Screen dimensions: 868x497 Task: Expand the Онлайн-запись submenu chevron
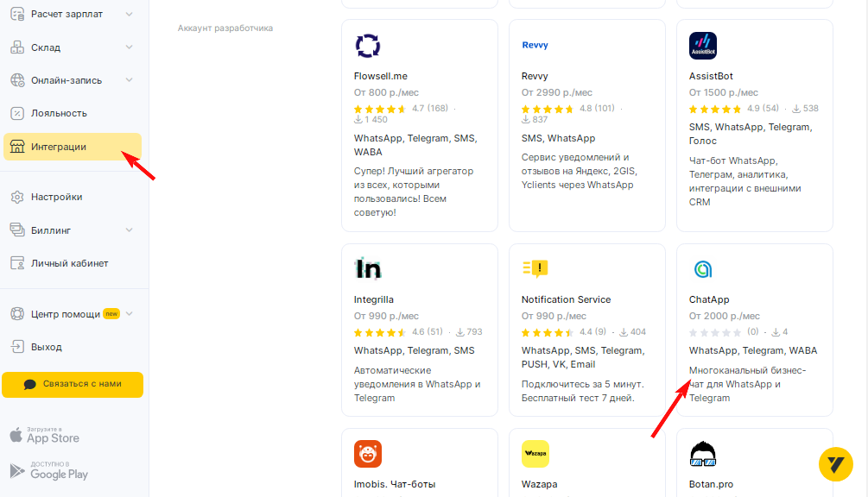coord(130,80)
